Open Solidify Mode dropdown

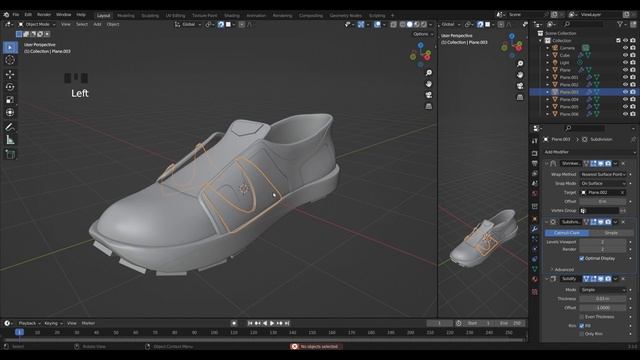coord(603,290)
